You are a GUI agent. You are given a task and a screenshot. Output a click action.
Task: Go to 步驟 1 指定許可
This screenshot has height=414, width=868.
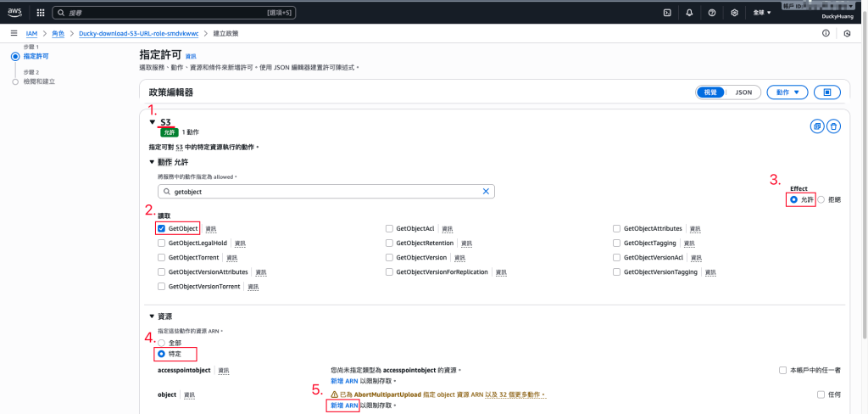[x=36, y=56]
